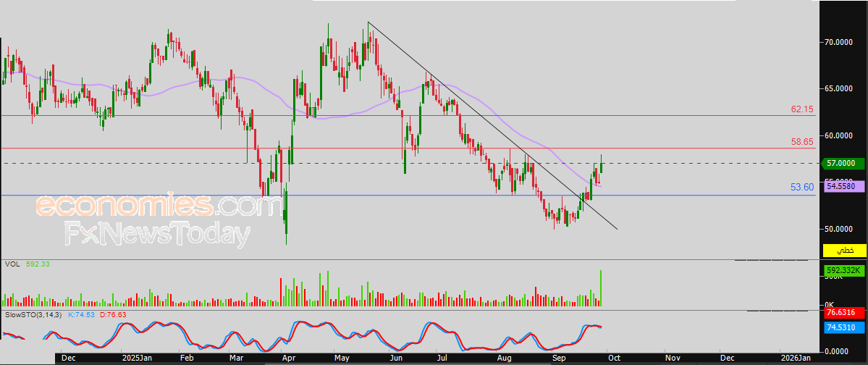Click the red 76.6316 stochastic D value tag
This screenshot has width=868, height=365.
[x=843, y=313]
